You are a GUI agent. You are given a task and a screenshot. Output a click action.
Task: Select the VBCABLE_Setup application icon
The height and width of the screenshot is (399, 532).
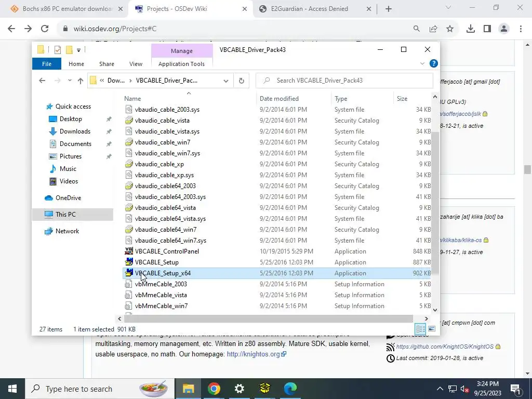pyautogui.click(x=129, y=262)
